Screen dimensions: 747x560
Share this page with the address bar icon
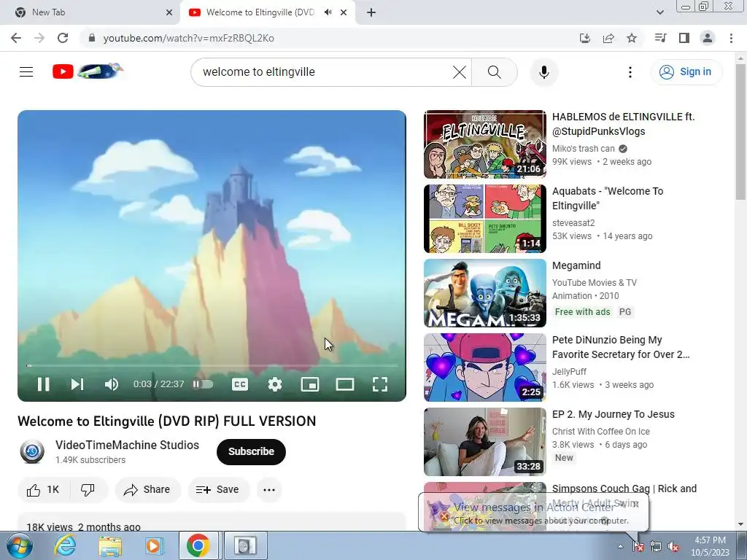[x=608, y=38]
